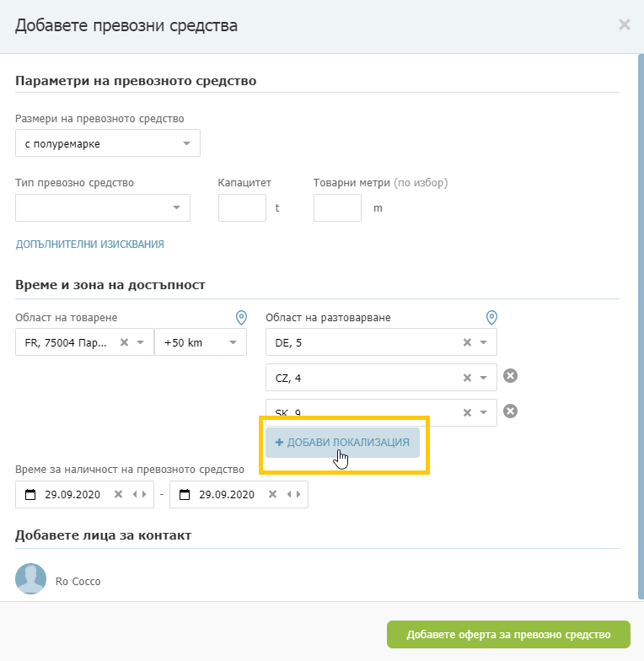Image resolution: width=644 pixels, height=661 pixels.
Task: Open map pin for loading area
Action: (x=241, y=317)
